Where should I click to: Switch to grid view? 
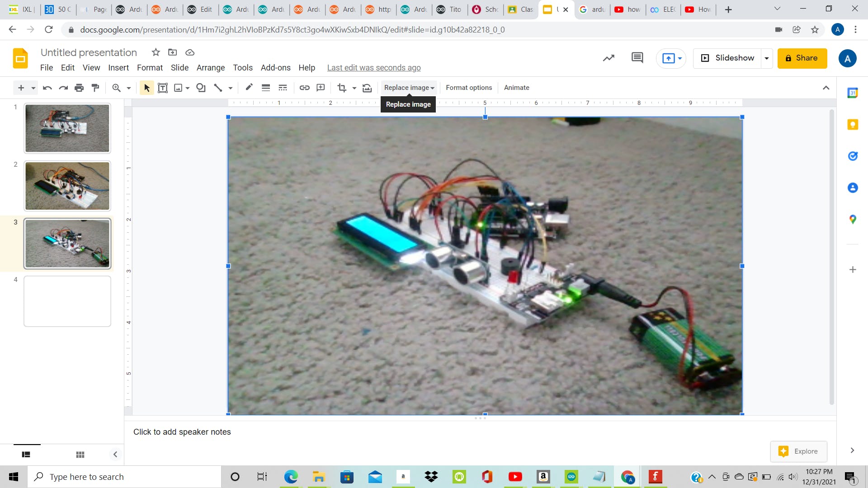click(80, 455)
